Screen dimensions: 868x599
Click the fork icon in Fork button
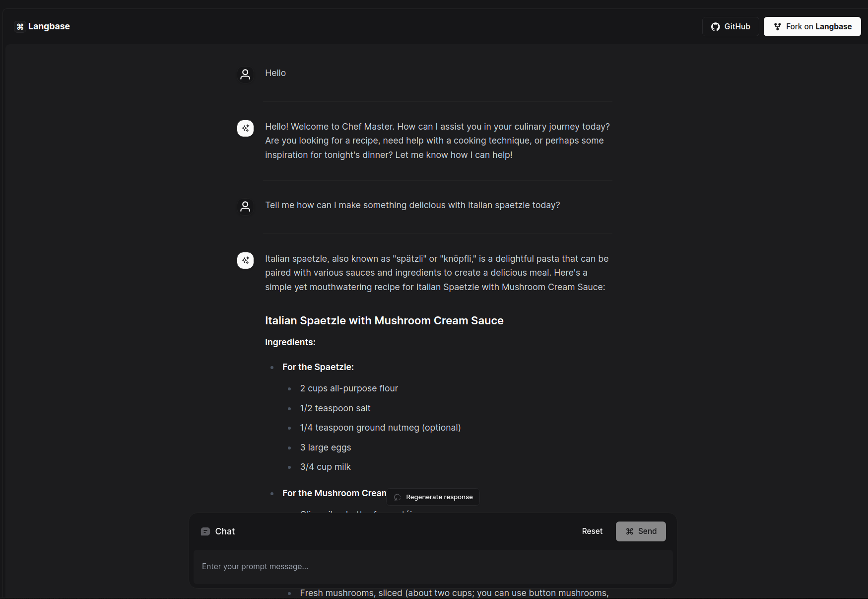point(777,27)
